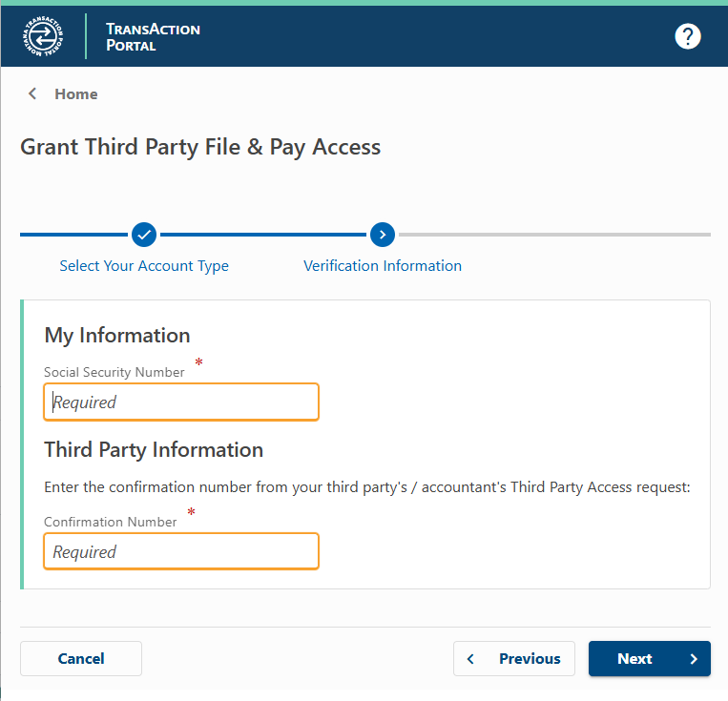The width and height of the screenshot is (728, 701).
Task: Go to the Home breadcrumb link
Action: click(76, 93)
